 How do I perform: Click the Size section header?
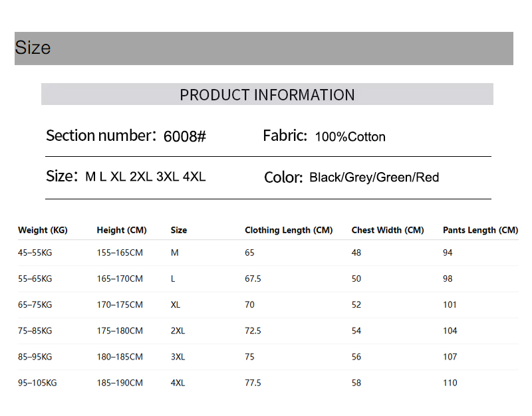pyautogui.click(x=33, y=48)
